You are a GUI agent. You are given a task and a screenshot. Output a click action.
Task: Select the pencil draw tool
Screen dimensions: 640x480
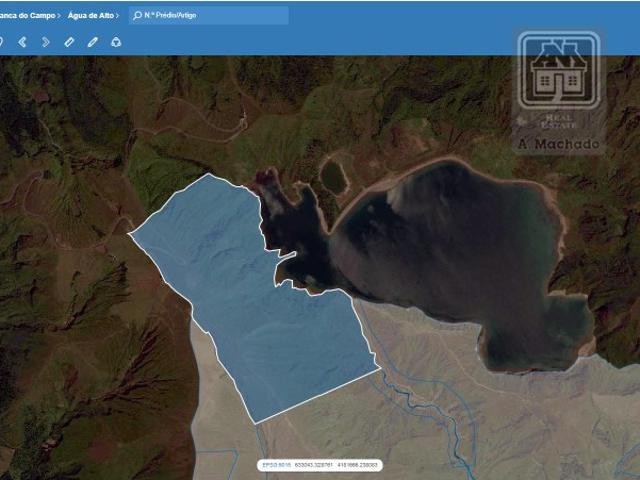pyautogui.click(x=93, y=42)
